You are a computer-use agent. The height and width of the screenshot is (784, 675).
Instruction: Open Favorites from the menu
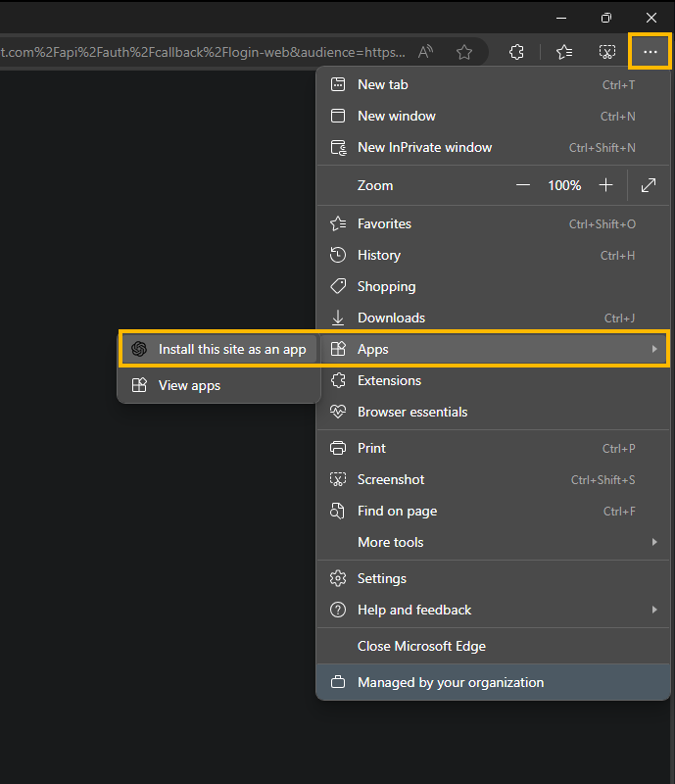[x=493, y=224]
